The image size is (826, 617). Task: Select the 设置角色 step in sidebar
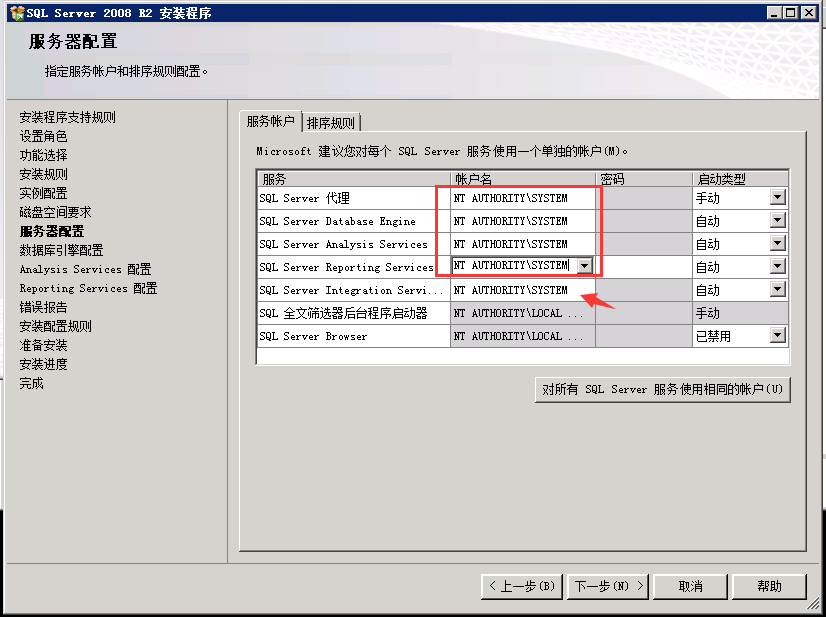tap(43, 136)
